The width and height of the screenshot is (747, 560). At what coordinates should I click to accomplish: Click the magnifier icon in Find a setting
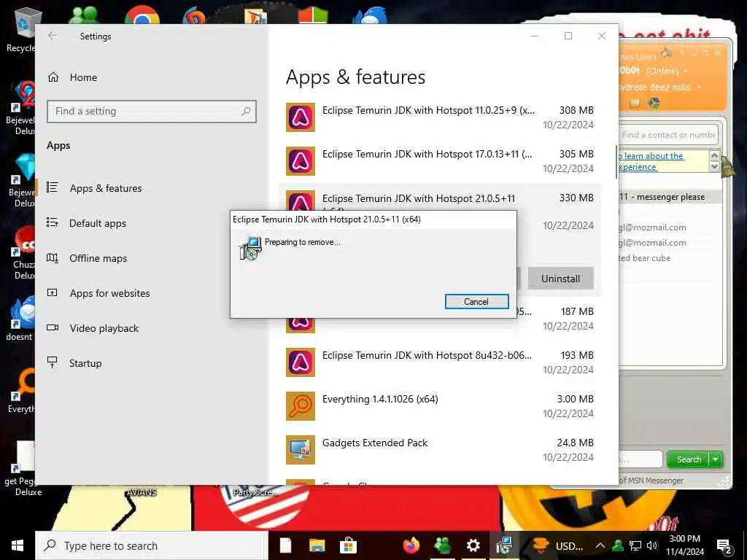coord(246,112)
